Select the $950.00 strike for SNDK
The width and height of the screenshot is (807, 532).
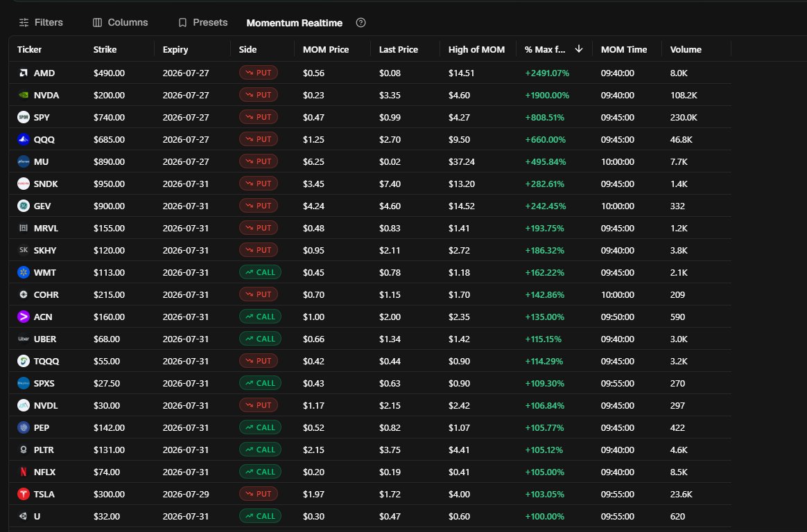109,184
